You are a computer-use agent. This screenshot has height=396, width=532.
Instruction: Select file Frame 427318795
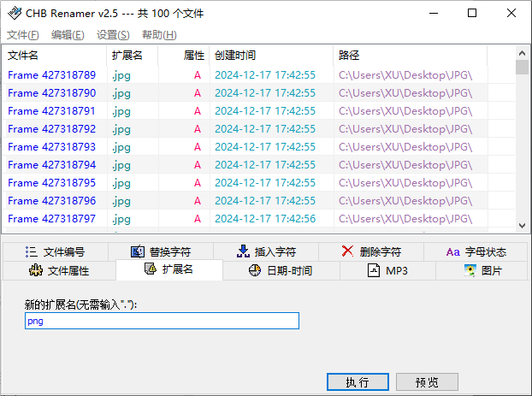pyautogui.click(x=51, y=183)
